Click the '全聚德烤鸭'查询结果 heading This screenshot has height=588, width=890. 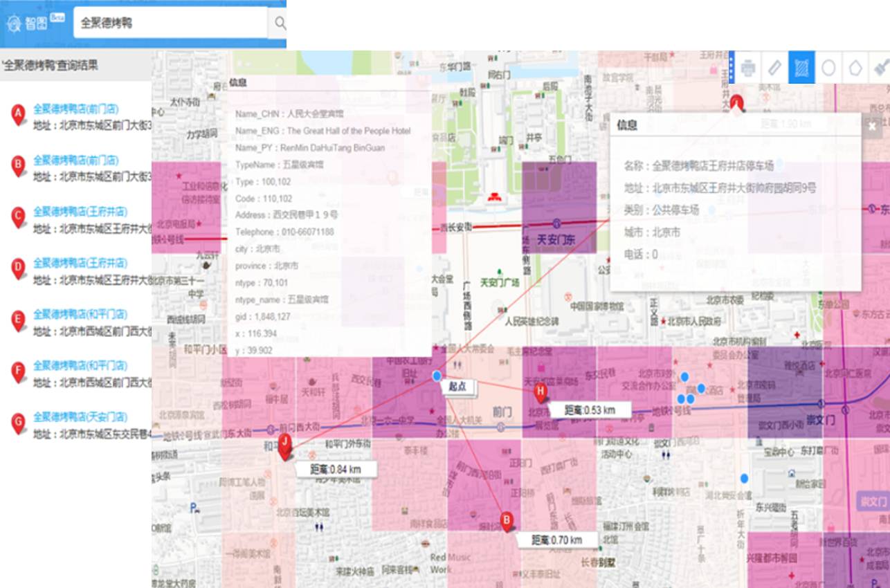click(49, 66)
